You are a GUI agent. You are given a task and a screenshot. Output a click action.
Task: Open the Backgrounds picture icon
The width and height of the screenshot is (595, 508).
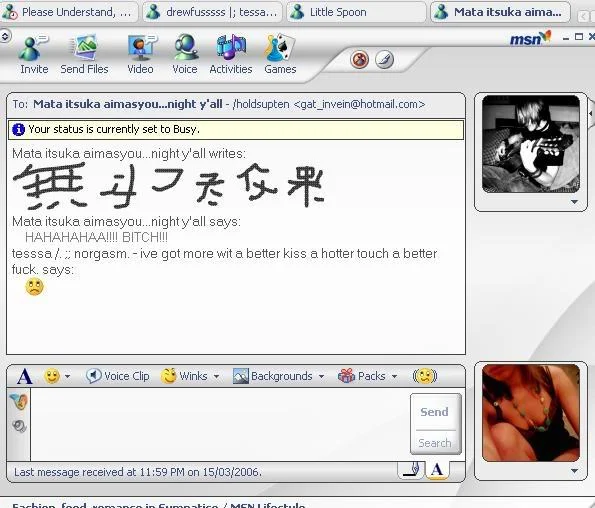(240, 376)
